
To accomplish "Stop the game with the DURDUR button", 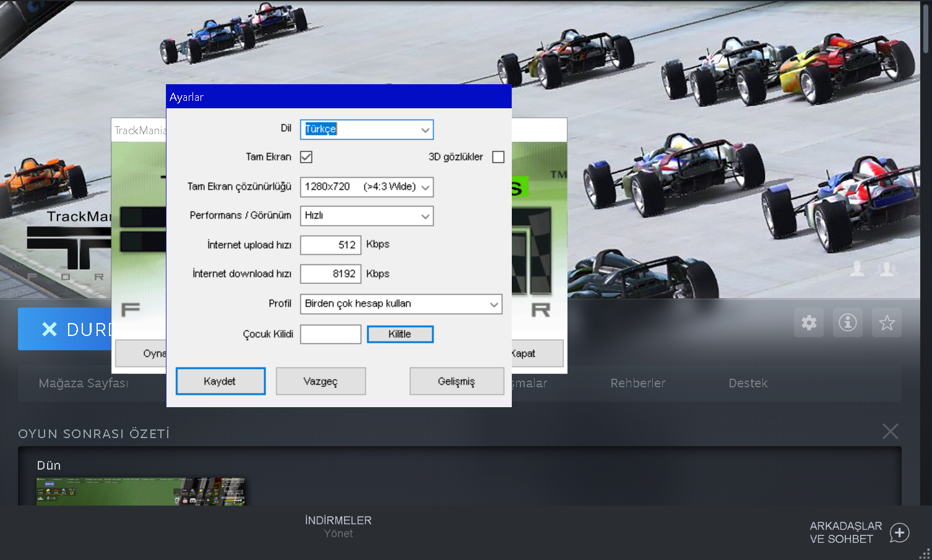I will (65, 329).
